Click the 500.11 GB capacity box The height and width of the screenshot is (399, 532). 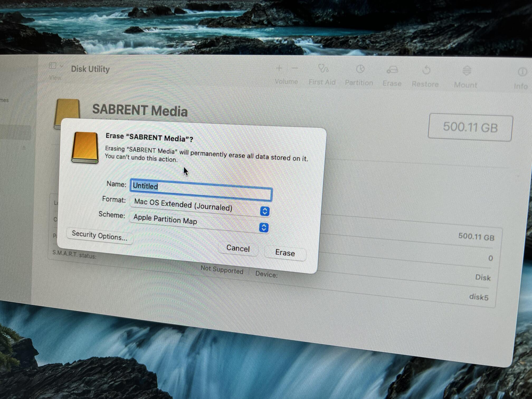[470, 127]
